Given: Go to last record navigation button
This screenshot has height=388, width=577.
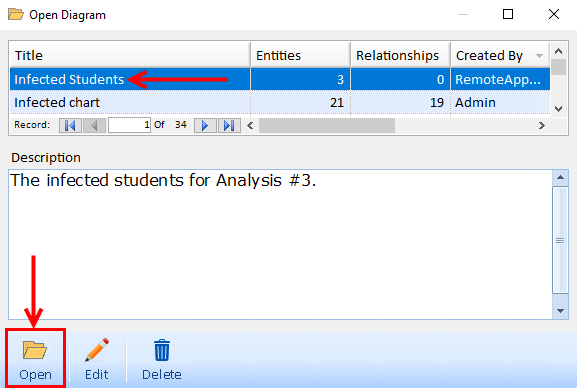Looking at the screenshot, I should tap(229, 126).
